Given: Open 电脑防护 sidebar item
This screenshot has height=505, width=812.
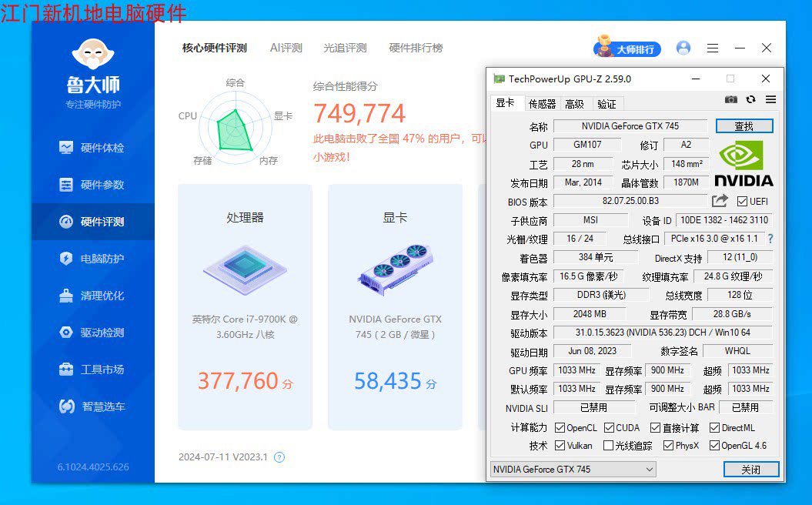Looking at the screenshot, I should (92, 259).
